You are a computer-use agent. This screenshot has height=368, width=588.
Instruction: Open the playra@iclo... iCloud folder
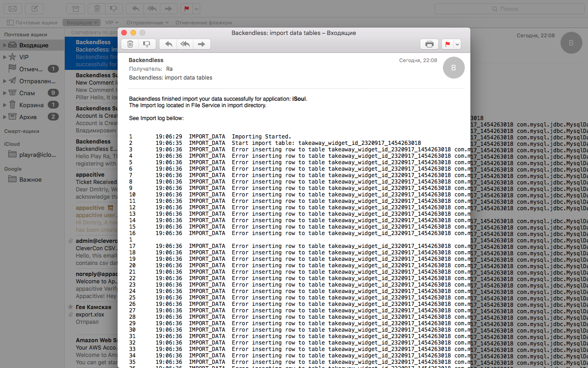32,155
